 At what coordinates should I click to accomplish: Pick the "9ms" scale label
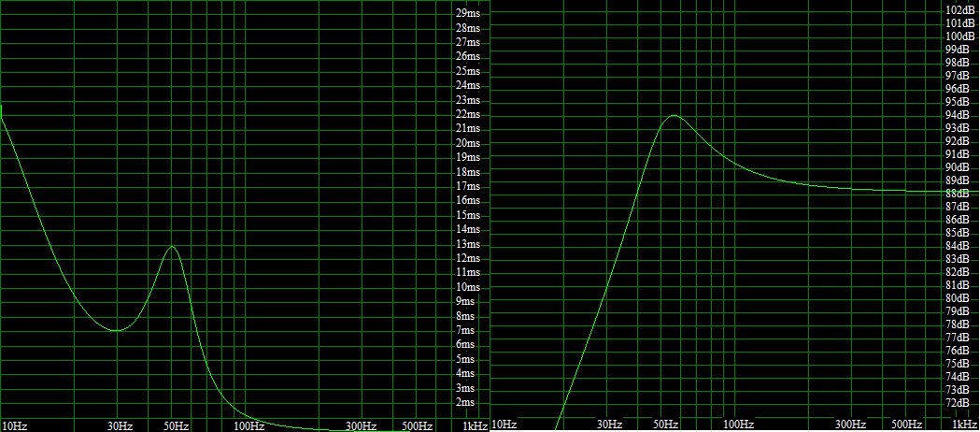(465, 301)
